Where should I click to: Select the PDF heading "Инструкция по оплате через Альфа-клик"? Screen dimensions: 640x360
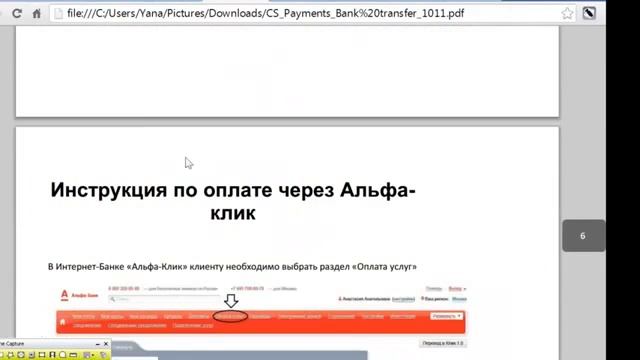(x=233, y=201)
